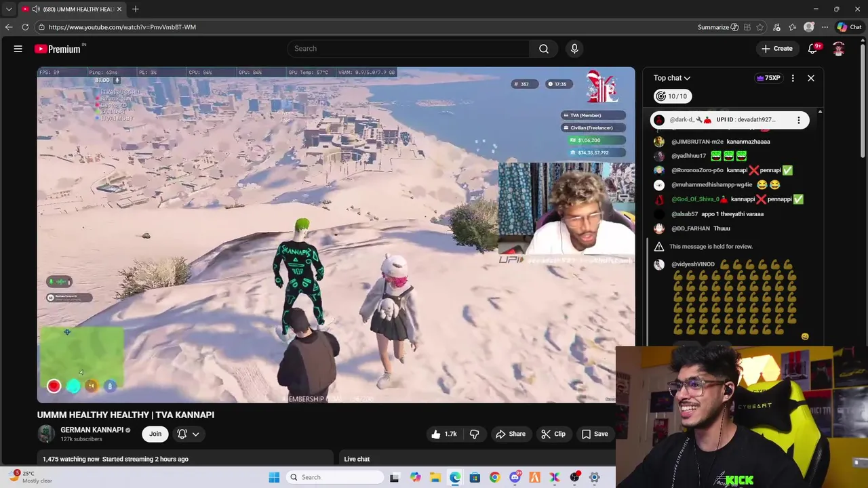The width and height of the screenshot is (868, 488).
Task: Click the 75XP points badge in chat
Action: click(x=768, y=78)
